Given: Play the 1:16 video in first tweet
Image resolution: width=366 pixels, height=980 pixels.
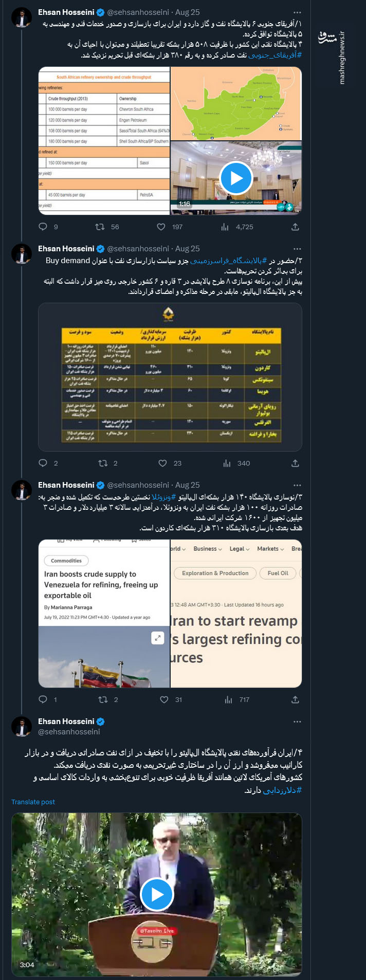Looking at the screenshot, I should [236, 178].
